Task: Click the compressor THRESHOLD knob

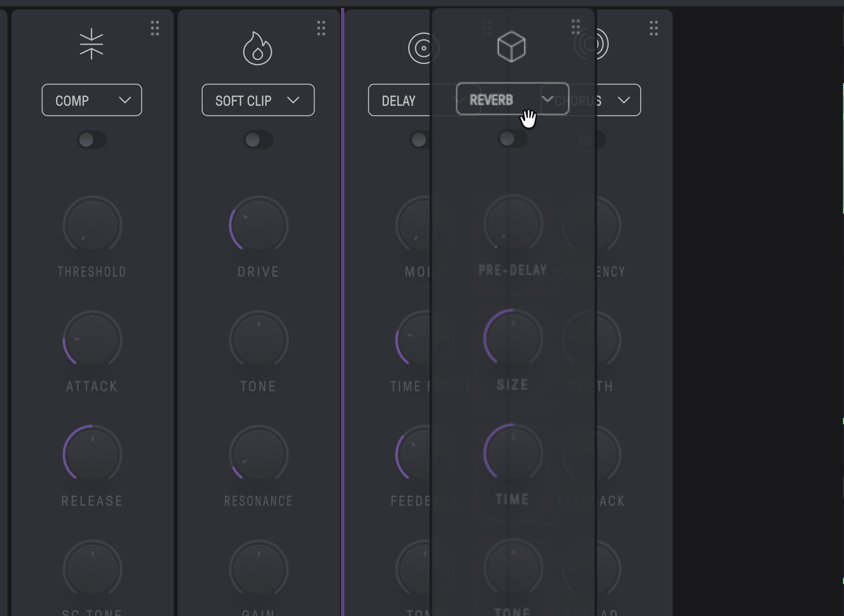Action: click(x=92, y=225)
